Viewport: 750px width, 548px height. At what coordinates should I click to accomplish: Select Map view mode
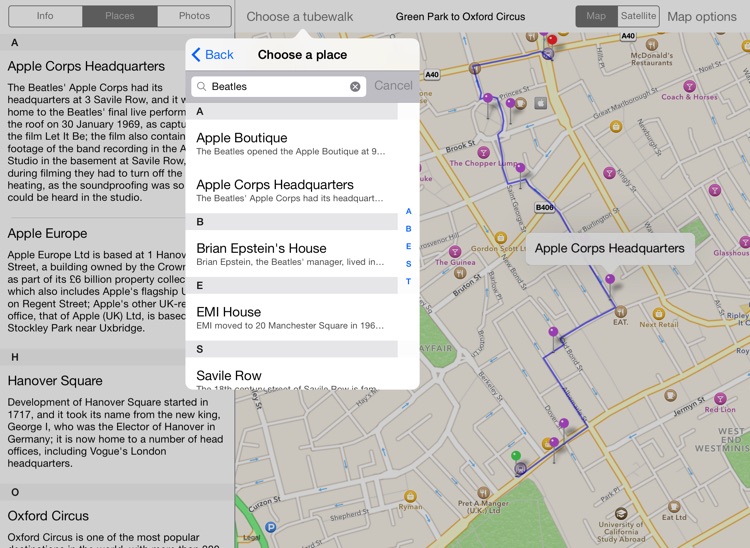[596, 16]
